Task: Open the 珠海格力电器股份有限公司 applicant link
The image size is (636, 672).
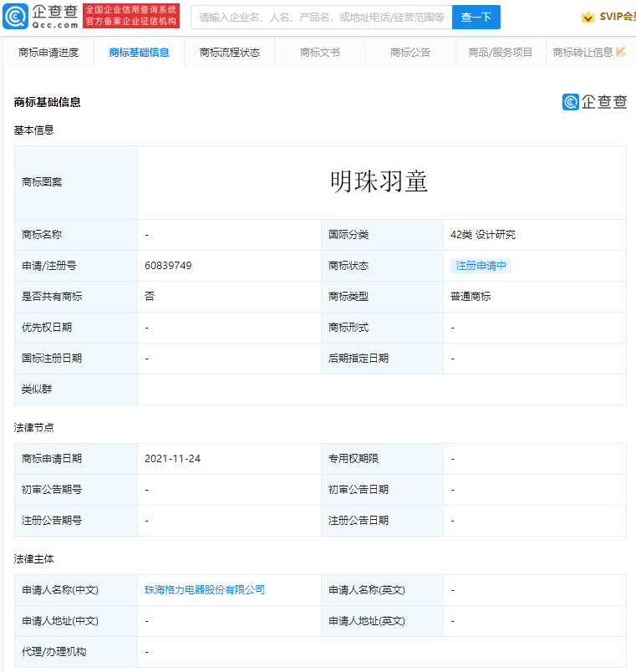Action: coord(205,590)
